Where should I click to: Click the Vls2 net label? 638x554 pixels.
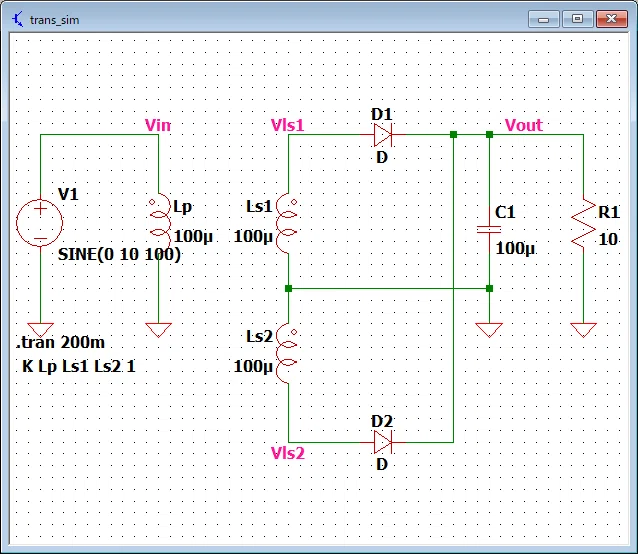pyautogui.click(x=288, y=453)
